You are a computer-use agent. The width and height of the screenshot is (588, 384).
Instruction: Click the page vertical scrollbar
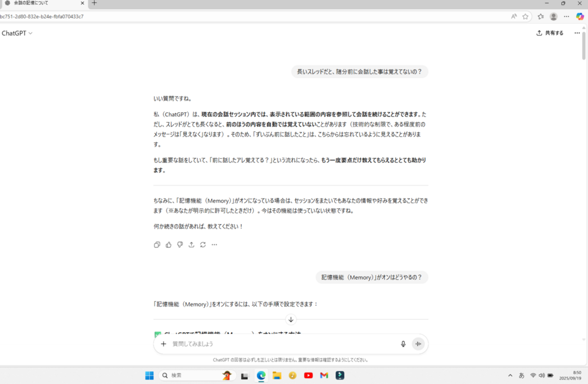click(584, 45)
